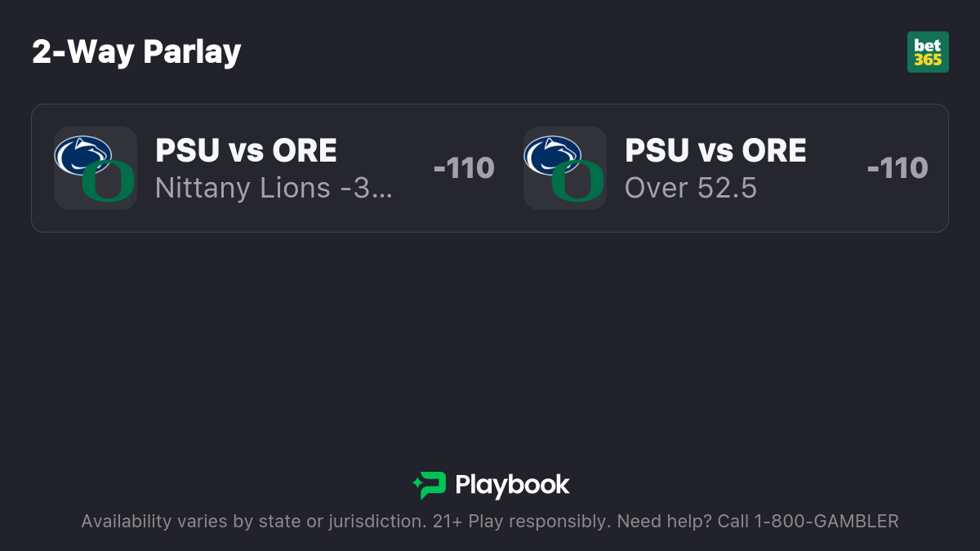Click the first PSU vs ORE title
The width and height of the screenshot is (980, 551).
point(246,151)
